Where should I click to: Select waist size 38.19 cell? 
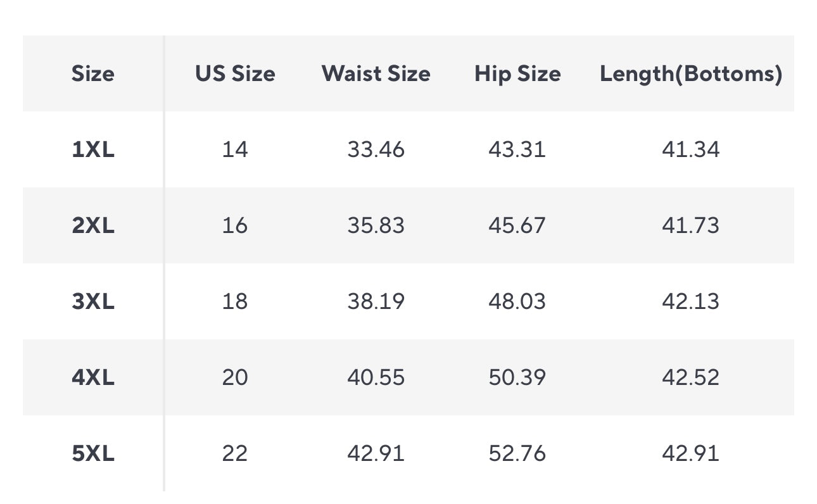point(376,302)
